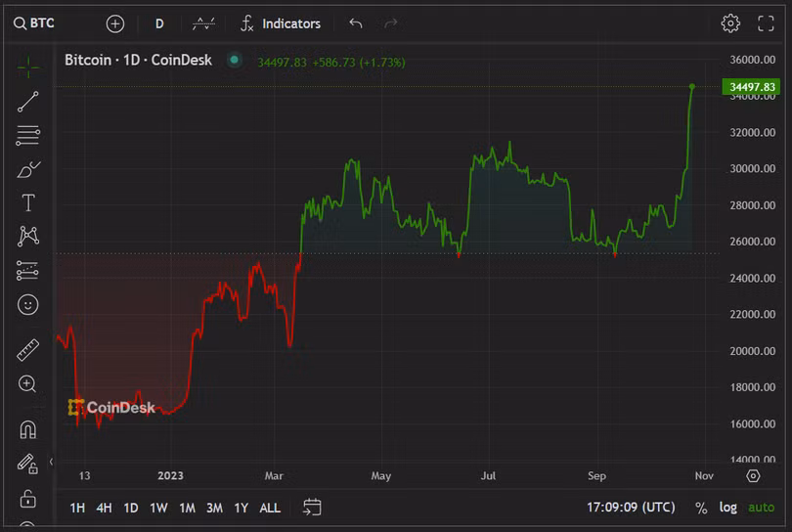Click the 30000.00 price axis label
This screenshot has height=532, width=792.
pos(753,169)
